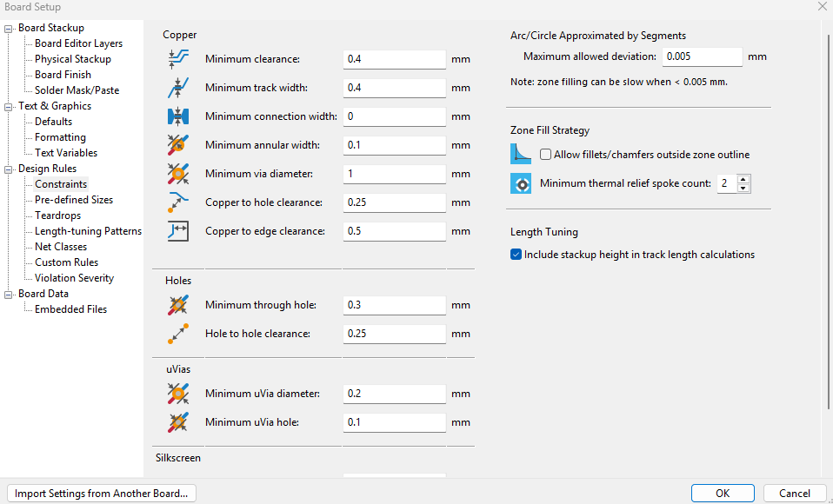The width and height of the screenshot is (833, 504).
Task: Click the Maximum allowed deviation field
Action: coord(702,56)
